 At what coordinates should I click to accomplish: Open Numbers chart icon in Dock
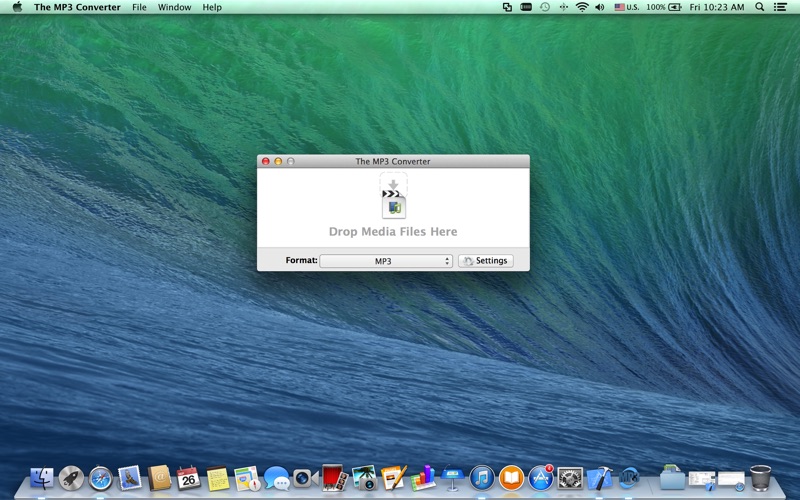(x=423, y=478)
